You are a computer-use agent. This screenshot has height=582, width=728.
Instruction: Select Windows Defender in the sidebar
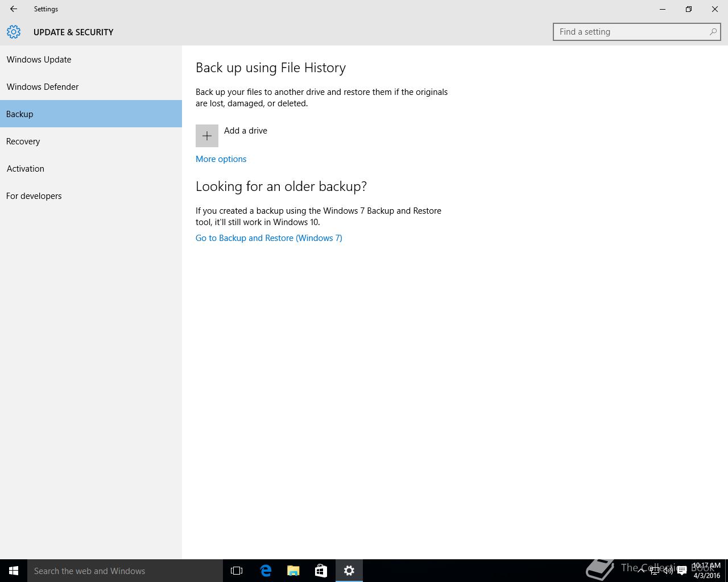tap(91, 87)
